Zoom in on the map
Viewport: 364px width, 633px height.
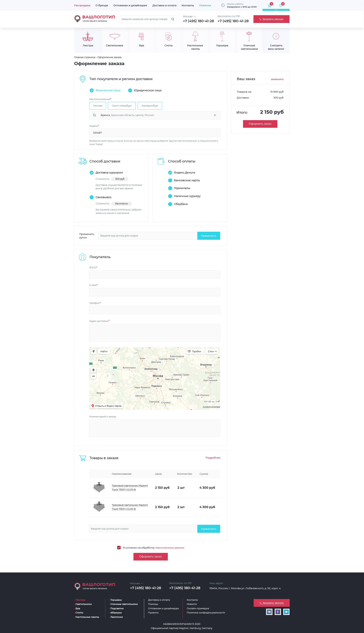pos(93,370)
